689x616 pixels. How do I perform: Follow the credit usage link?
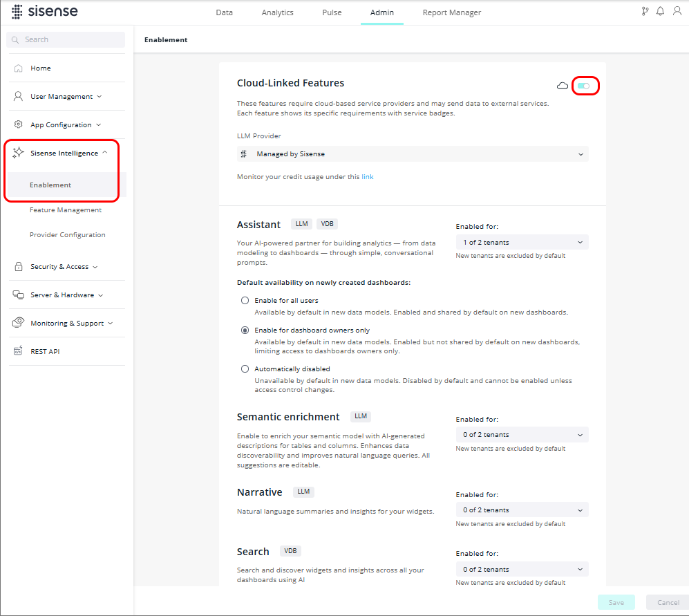point(368,177)
